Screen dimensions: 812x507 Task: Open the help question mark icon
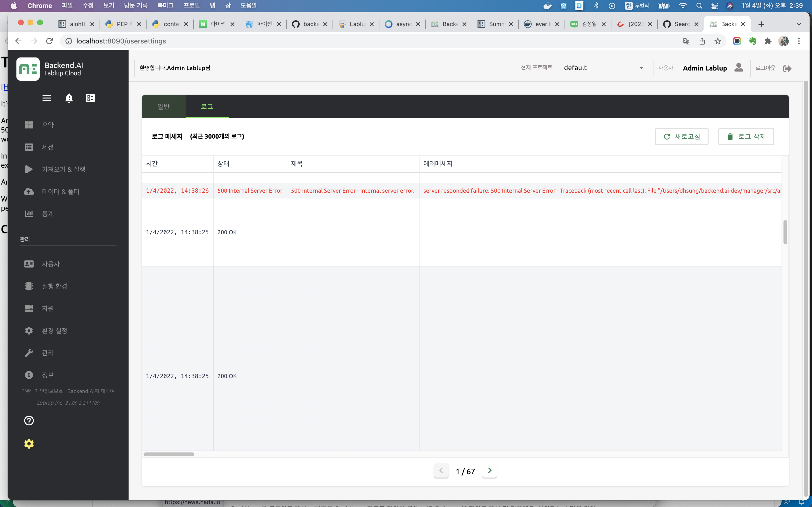click(29, 421)
